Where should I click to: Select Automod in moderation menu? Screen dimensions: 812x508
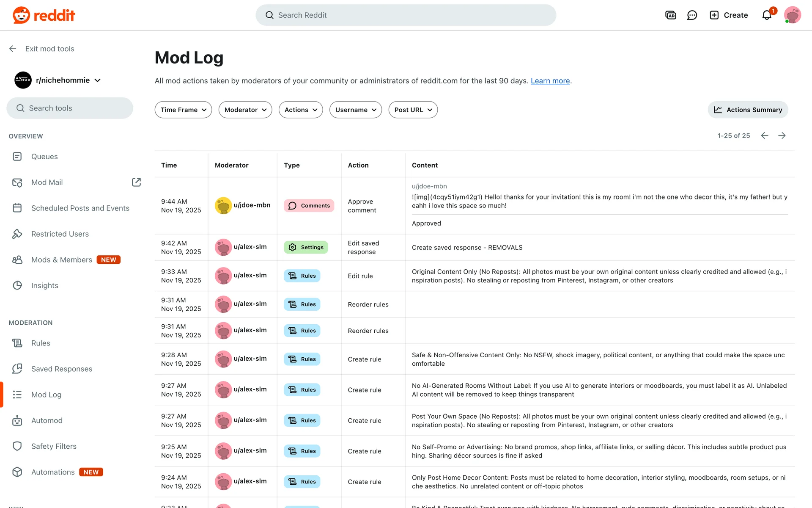[x=47, y=420]
